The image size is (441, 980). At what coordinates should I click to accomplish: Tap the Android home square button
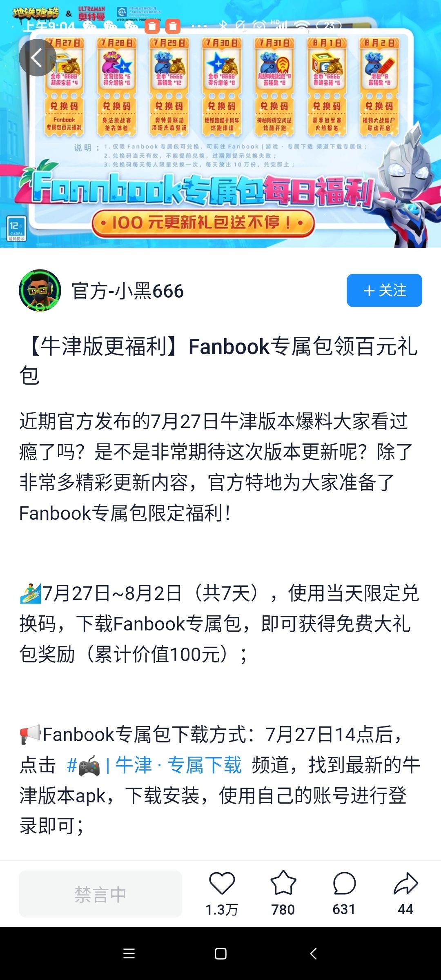[220, 953]
